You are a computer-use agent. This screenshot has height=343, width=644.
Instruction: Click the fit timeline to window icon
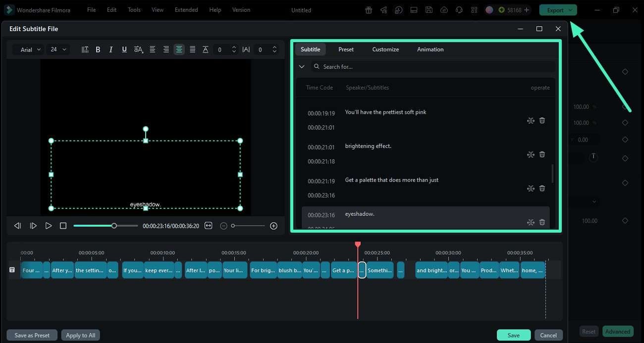click(x=208, y=226)
